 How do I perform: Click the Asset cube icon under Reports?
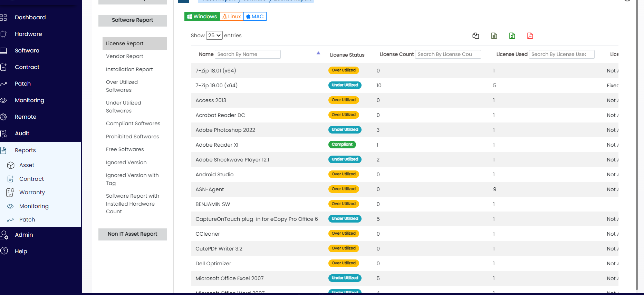coord(11,165)
